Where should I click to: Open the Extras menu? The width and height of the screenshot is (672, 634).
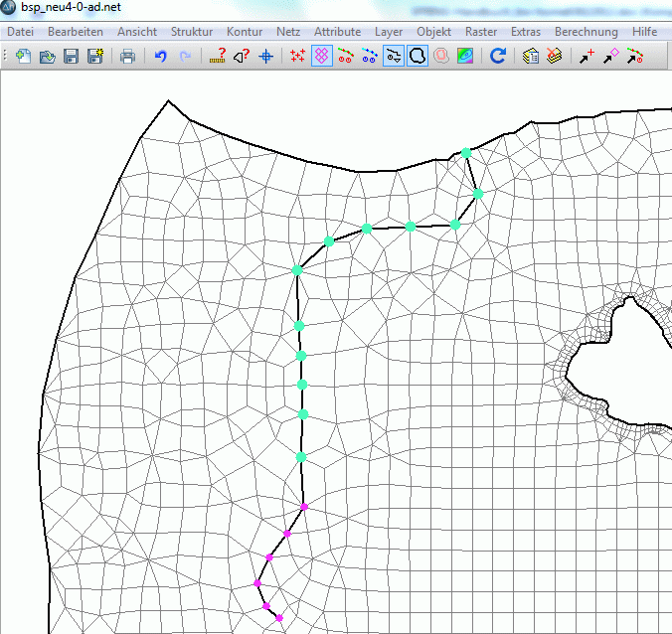[526, 32]
